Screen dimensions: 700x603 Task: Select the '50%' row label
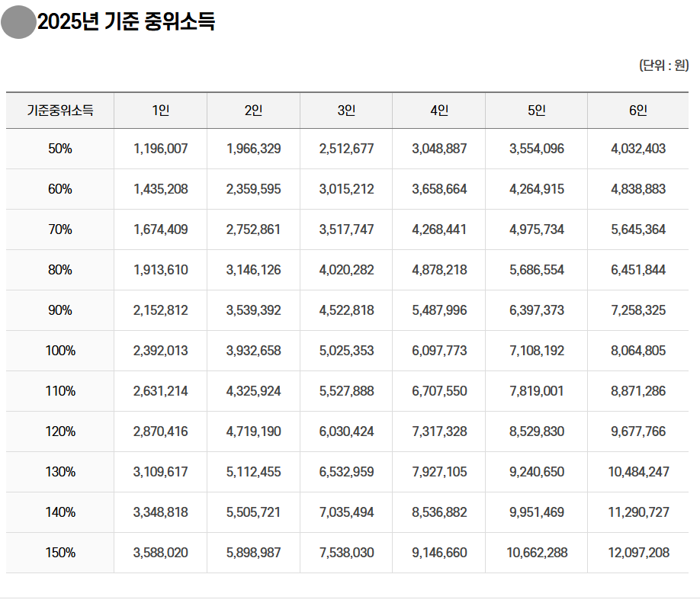60,149
